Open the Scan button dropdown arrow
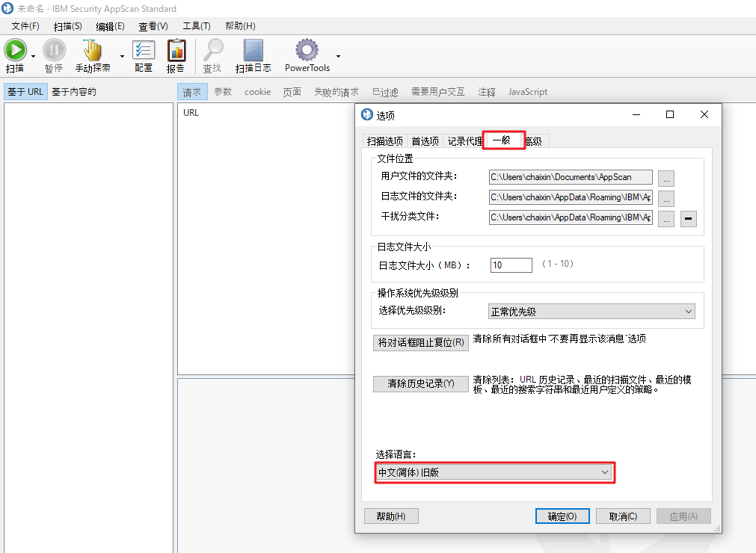756x553 pixels. (33, 56)
